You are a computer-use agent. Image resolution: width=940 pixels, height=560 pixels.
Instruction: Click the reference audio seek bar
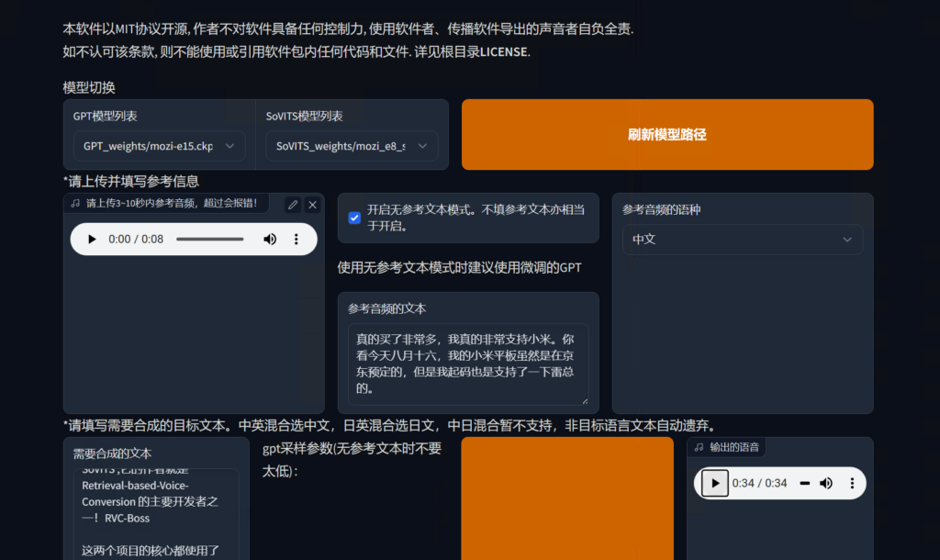coord(210,240)
